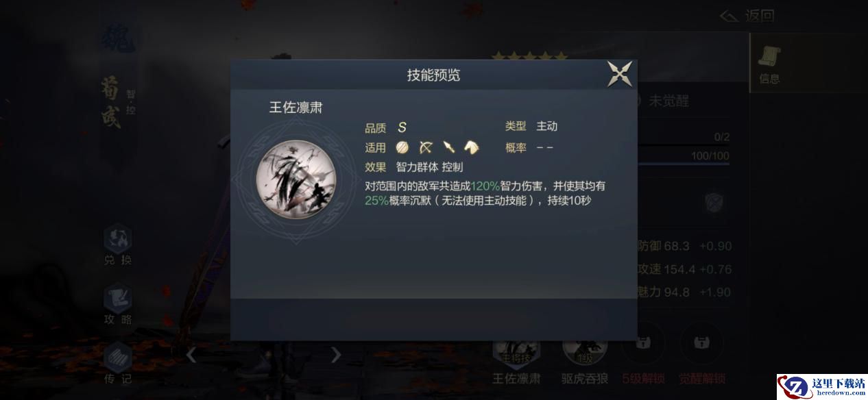This screenshot has height=400, width=868.
Task: Close the 技能预览 dialog with X
Action: pos(620,74)
